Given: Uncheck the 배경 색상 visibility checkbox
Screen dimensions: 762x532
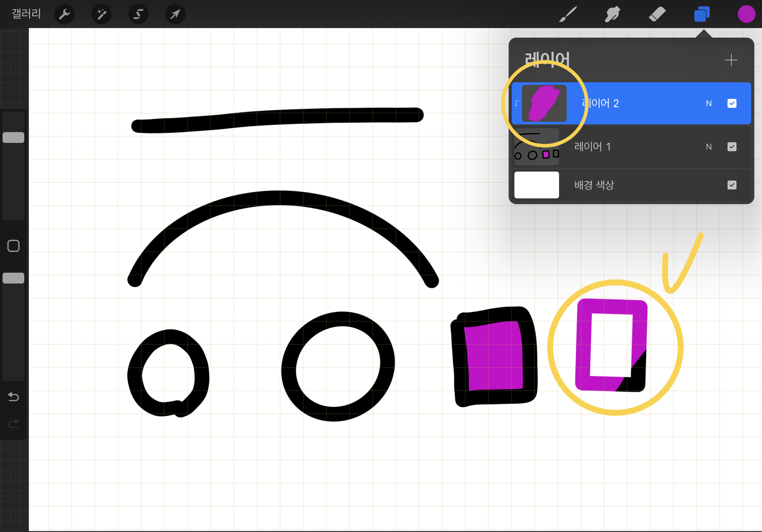Looking at the screenshot, I should click(x=732, y=185).
